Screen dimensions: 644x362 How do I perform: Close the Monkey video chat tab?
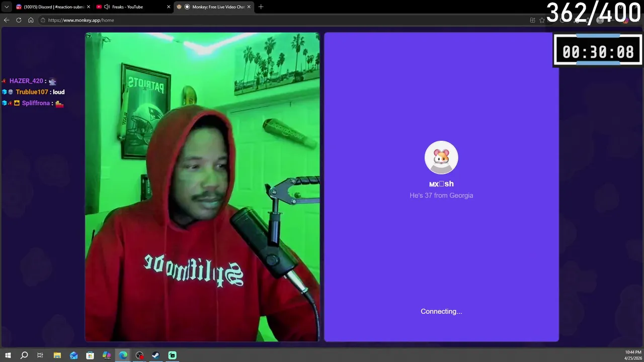click(x=249, y=7)
